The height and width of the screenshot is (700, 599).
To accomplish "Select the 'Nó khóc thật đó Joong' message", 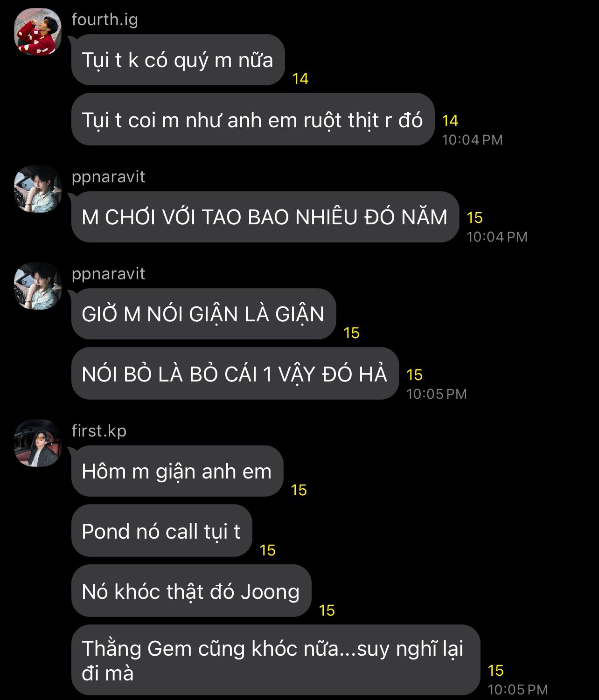I will (x=191, y=591).
